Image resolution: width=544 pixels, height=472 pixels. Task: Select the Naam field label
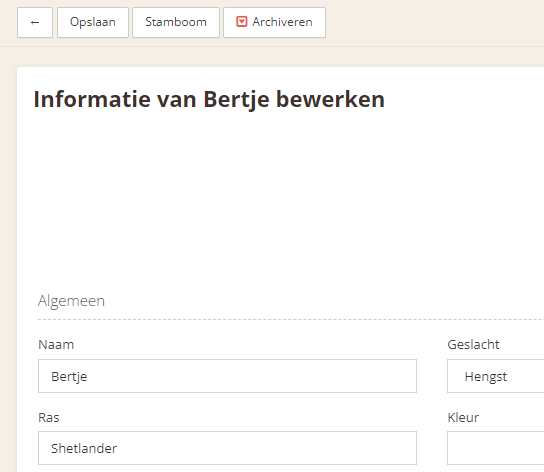pos(56,345)
